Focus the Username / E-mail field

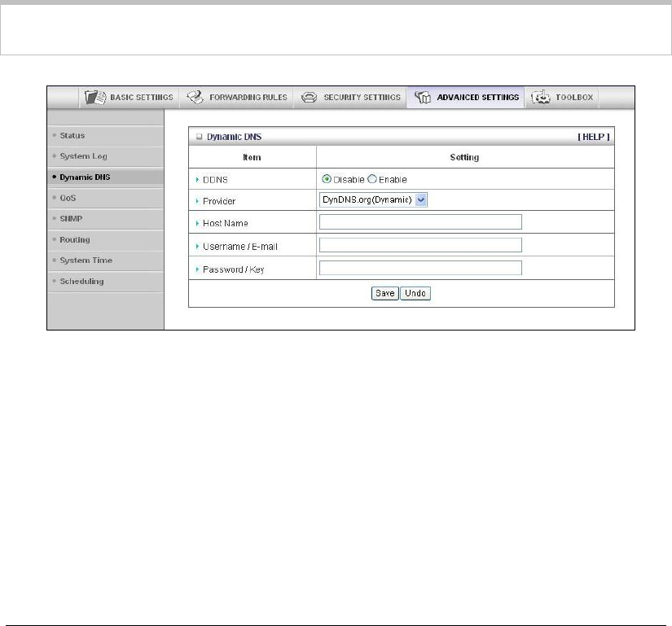pos(420,245)
